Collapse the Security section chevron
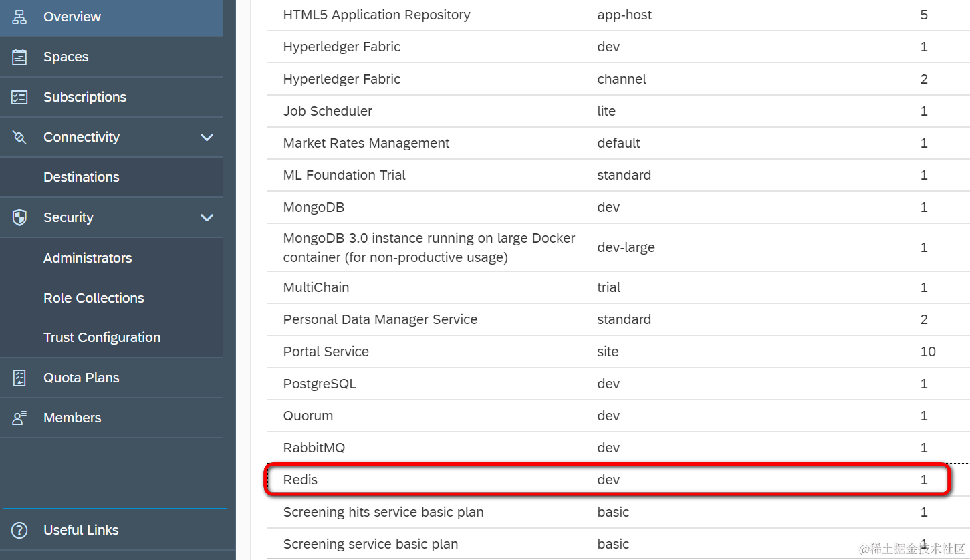The width and height of the screenshot is (970, 560). (x=207, y=217)
